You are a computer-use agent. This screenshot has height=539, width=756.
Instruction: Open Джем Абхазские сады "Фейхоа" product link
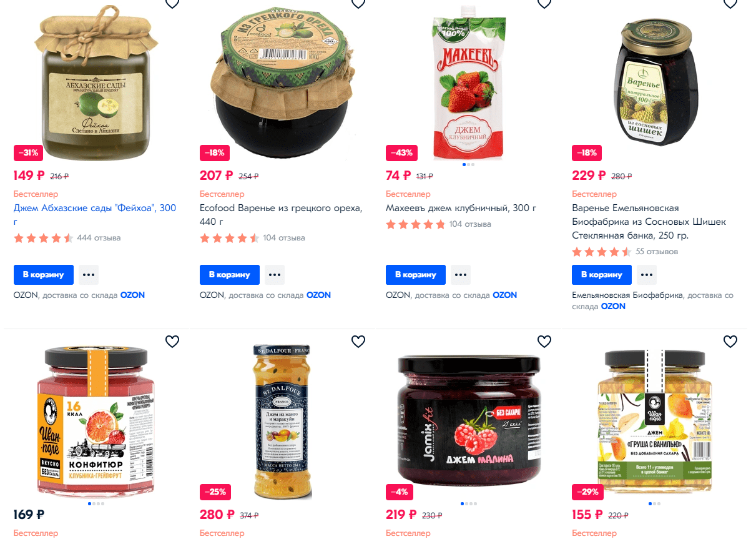click(95, 215)
